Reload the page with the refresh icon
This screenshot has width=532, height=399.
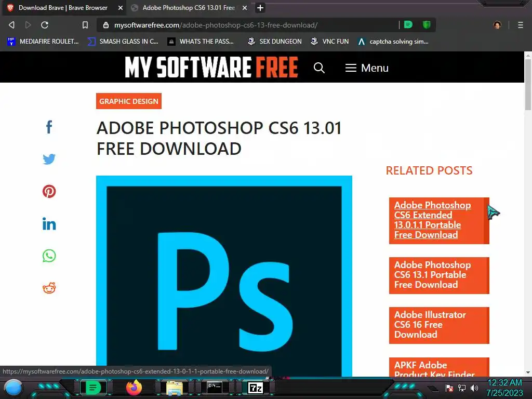(45, 25)
